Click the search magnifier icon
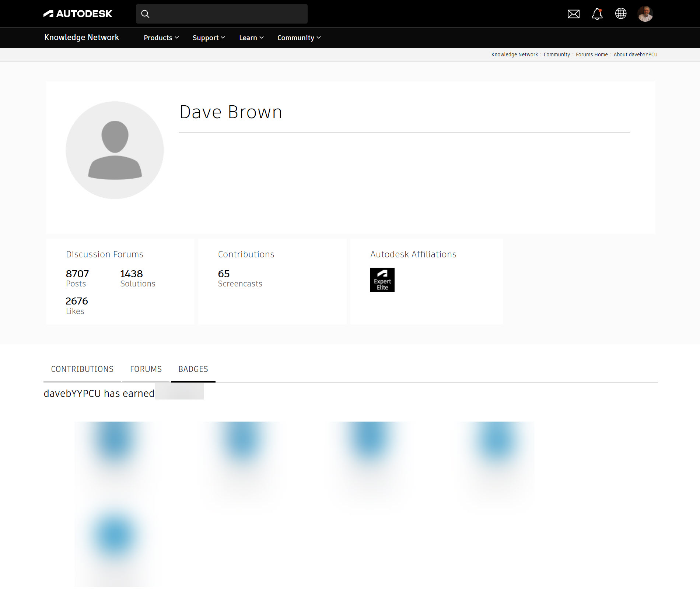 (145, 14)
